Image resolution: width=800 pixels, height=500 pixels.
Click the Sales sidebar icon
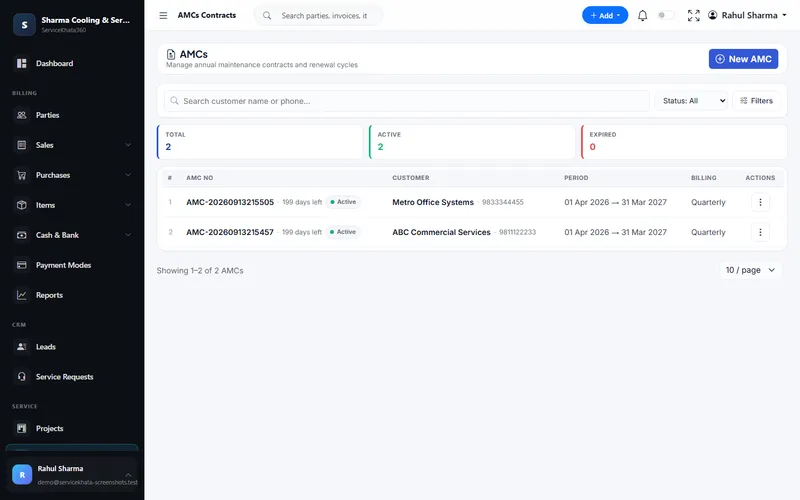point(21,145)
